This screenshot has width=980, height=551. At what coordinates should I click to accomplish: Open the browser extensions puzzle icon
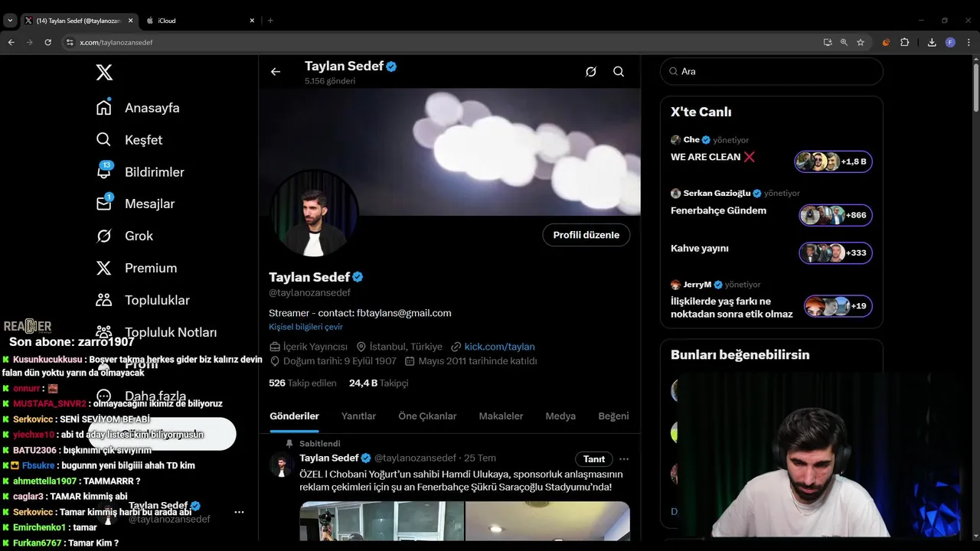click(904, 42)
